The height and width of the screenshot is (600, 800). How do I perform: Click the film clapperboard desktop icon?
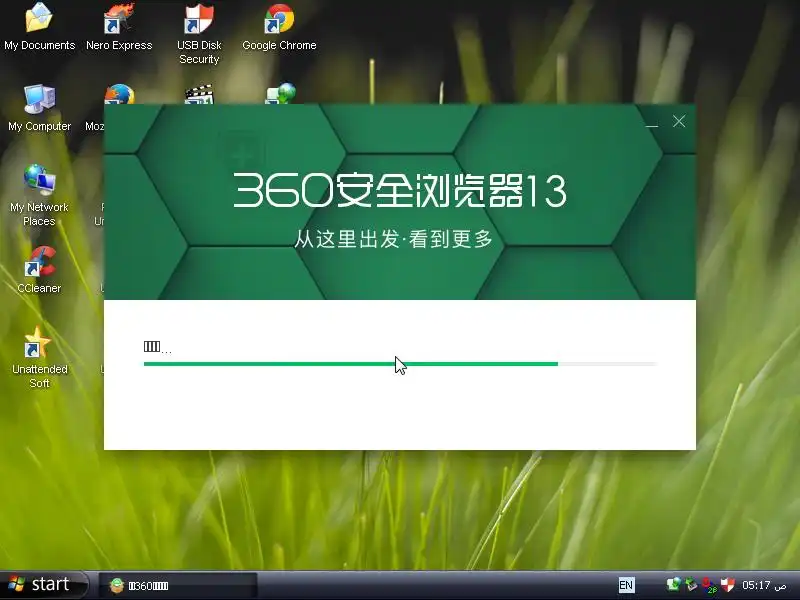point(199,94)
